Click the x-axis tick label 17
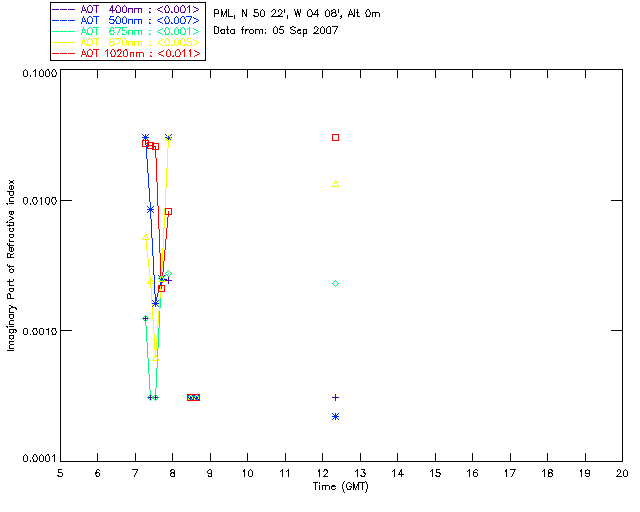 point(510,473)
